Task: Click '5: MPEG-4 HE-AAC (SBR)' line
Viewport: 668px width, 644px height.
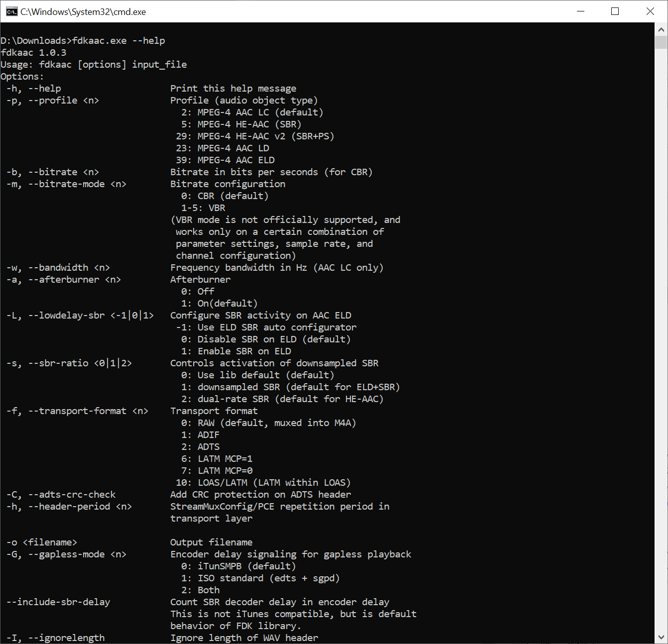Action: pos(241,124)
